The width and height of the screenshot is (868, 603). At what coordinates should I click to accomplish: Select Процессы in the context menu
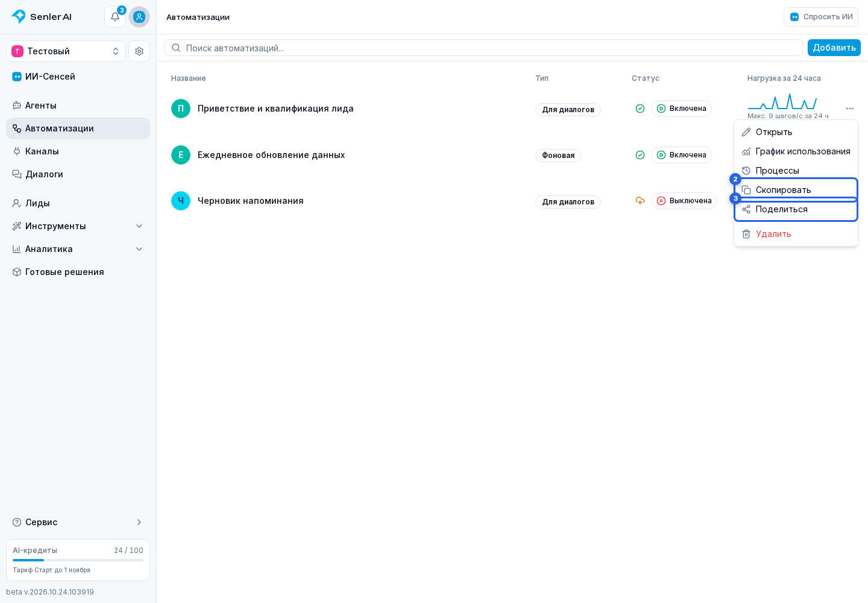tap(796, 171)
